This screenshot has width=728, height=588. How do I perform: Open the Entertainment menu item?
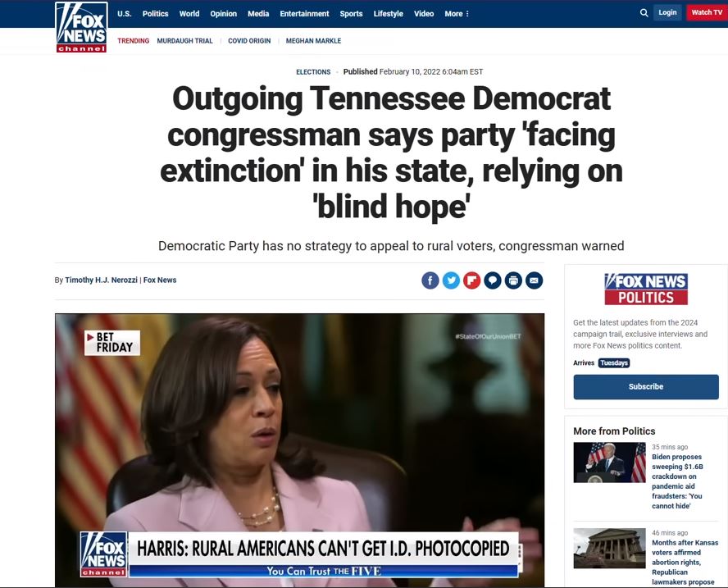point(304,14)
